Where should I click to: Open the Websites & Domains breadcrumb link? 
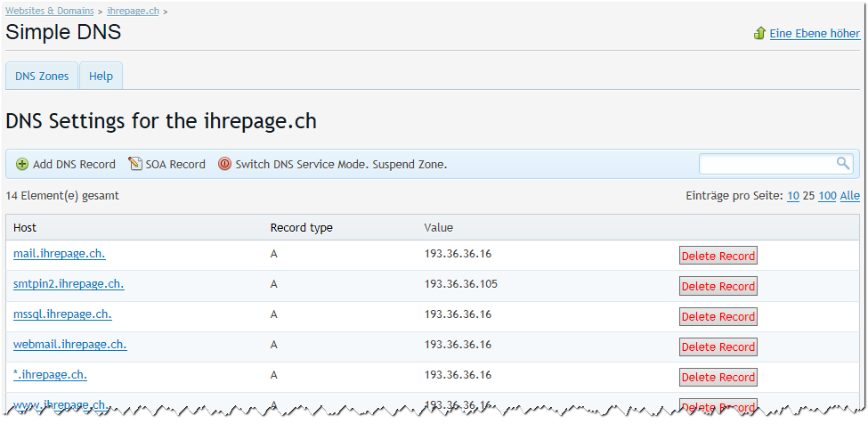coord(50,11)
